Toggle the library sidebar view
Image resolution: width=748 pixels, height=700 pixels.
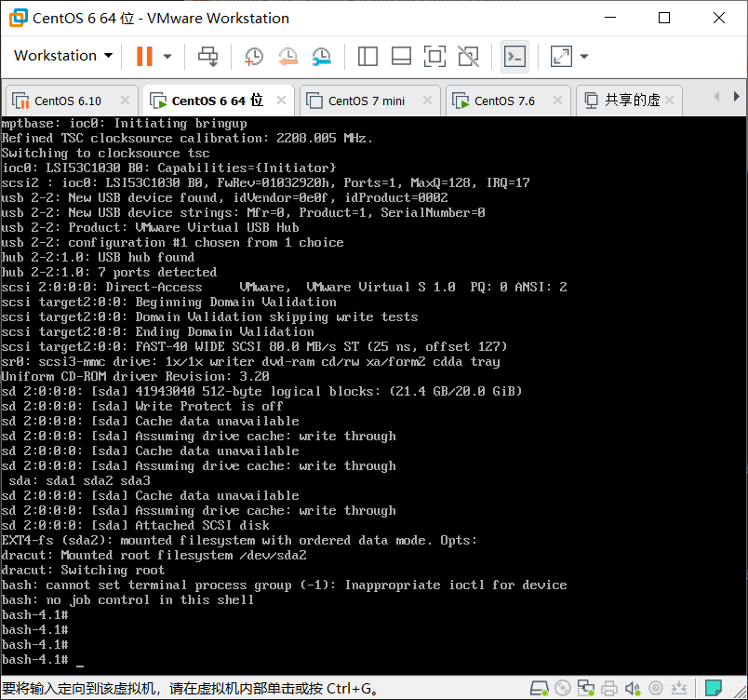click(x=367, y=56)
